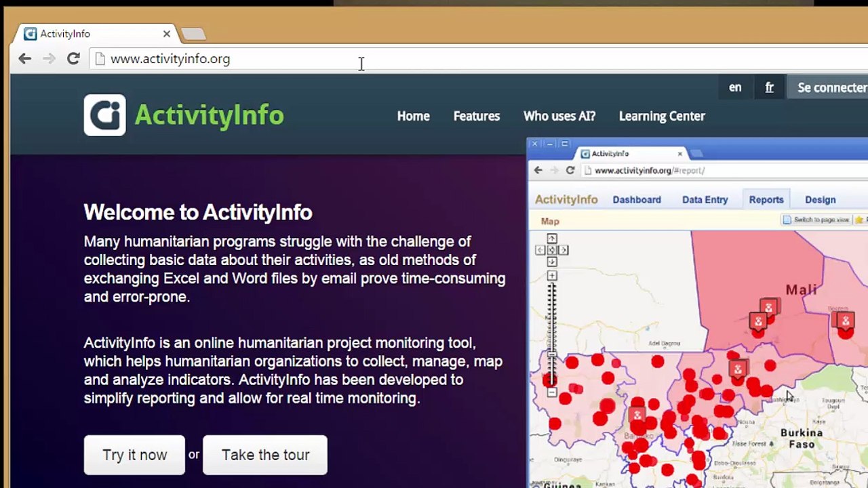868x488 pixels.
Task: Click the reload icon in the embedded browser screenshot
Action: (x=570, y=170)
